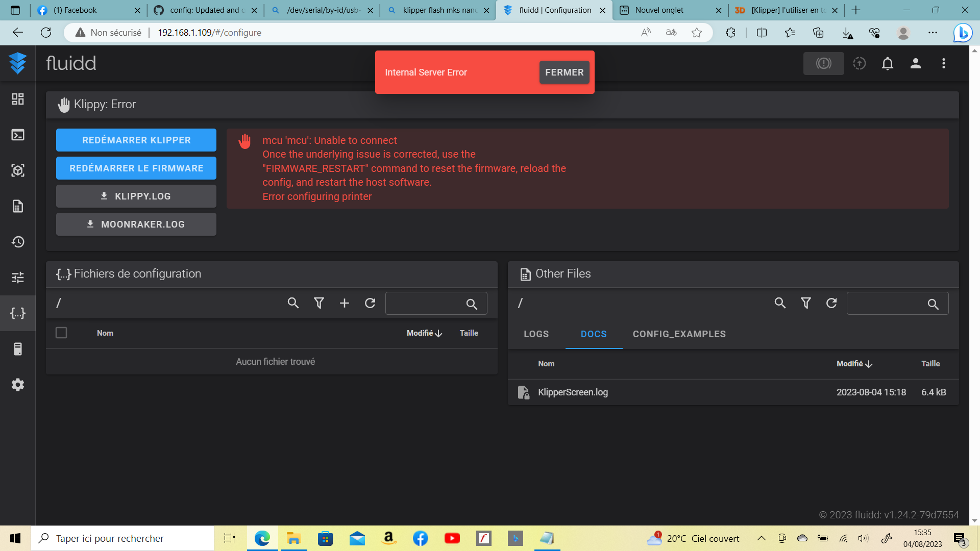Dismiss error with FERMER button
The image size is (980, 551).
[564, 72]
